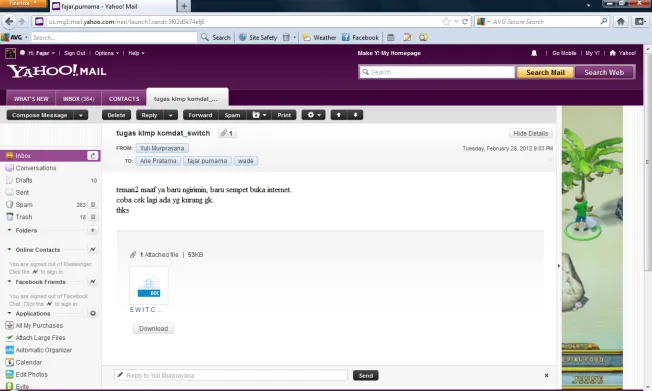Click the Firefox home button
The height and width of the screenshot is (391, 652).
621,22
